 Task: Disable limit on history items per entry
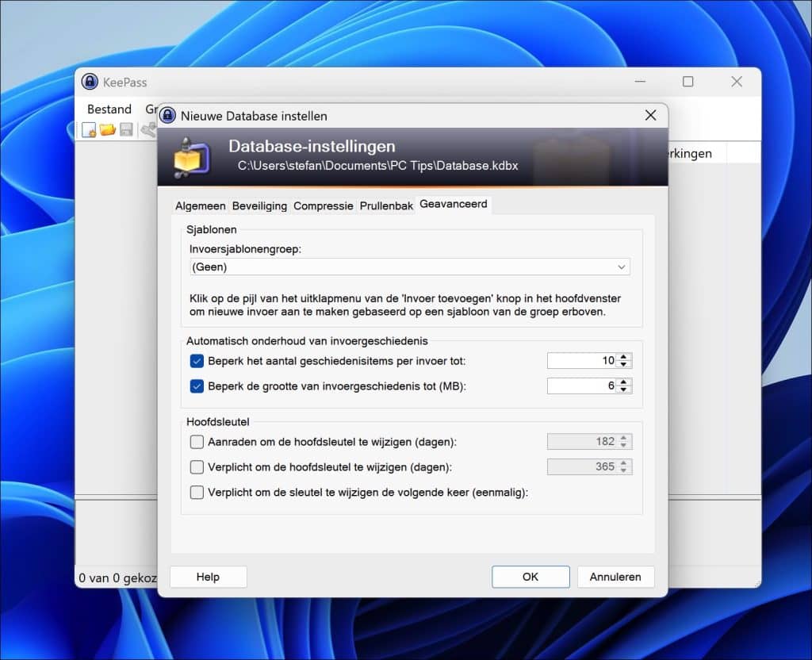(x=197, y=361)
